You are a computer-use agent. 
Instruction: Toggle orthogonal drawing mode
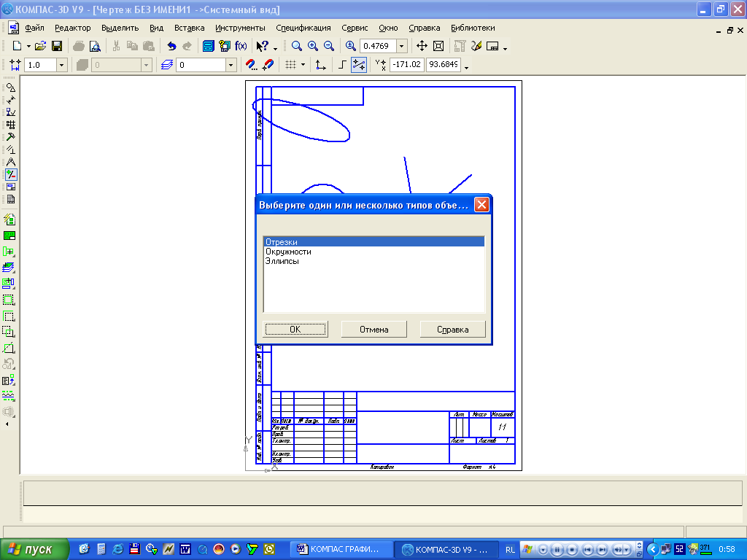click(342, 65)
